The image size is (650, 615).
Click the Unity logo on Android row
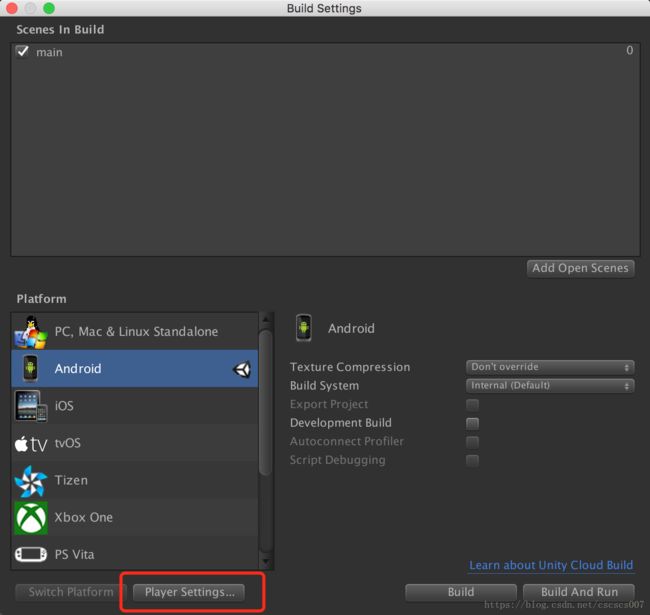242,369
